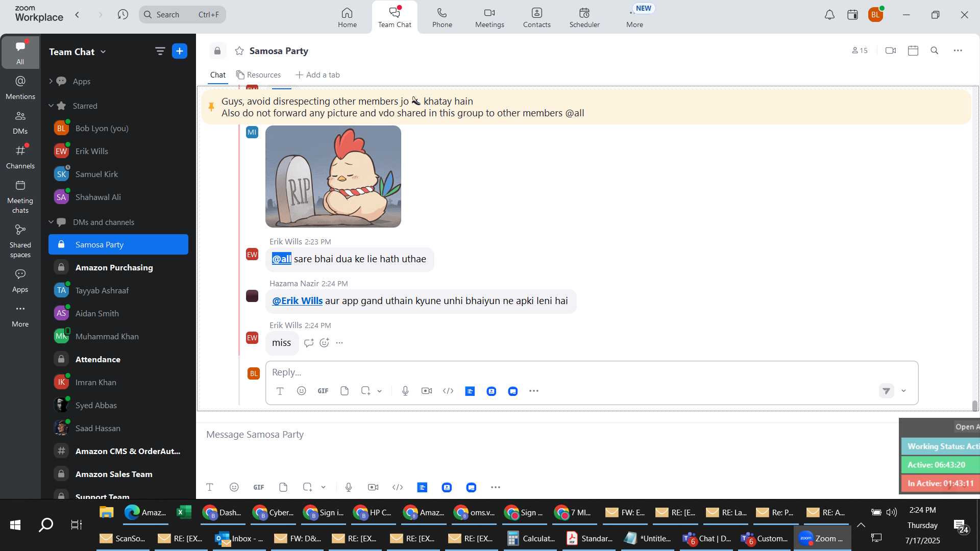Open Meeting chats in the sidebar
This screenshot has height=551, width=980.
pos(20,196)
